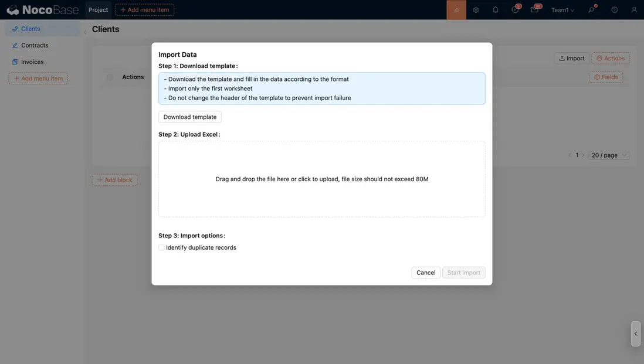Screen dimensions: 644x364
Task: Click the Step 3: Import options label
Action: pyautogui.click(x=192, y=236)
